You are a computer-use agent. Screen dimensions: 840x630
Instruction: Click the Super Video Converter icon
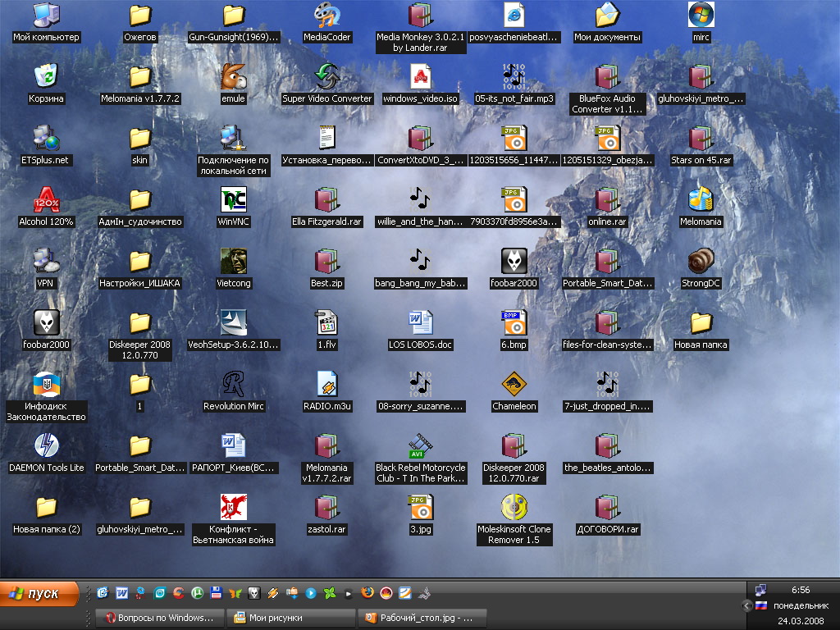tap(327, 78)
